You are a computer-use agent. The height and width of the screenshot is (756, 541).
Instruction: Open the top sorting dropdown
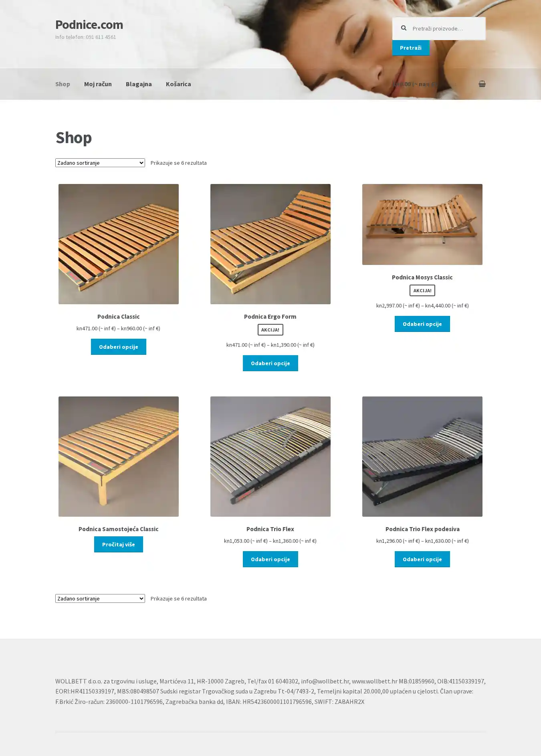[100, 163]
